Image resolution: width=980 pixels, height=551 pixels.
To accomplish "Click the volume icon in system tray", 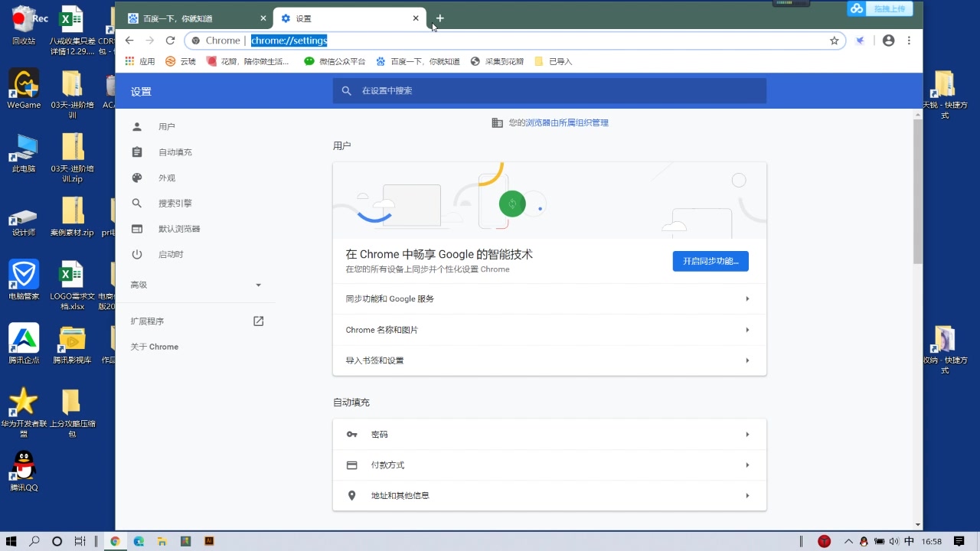I will (x=893, y=541).
